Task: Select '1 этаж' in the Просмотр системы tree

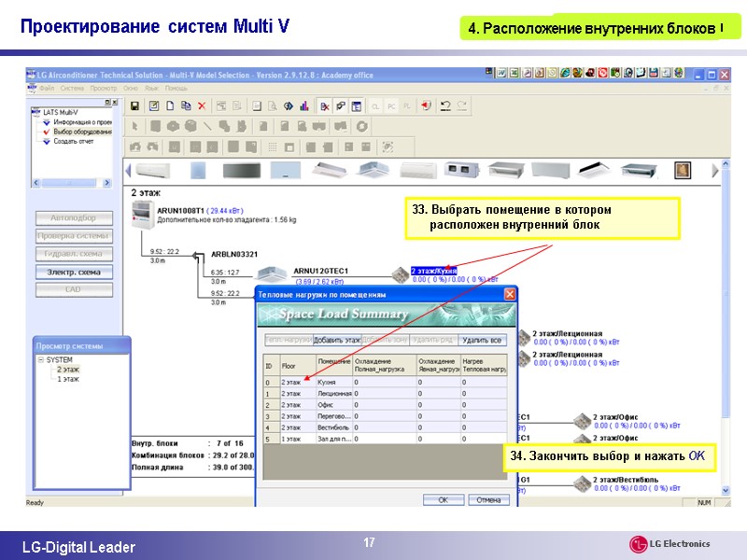Action: [x=68, y=379]
